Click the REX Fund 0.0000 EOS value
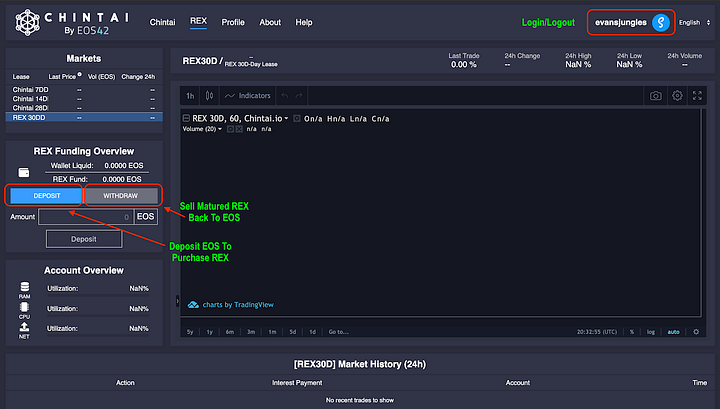The height and width of the screenshot is (409, 720). tap(122, 179)
